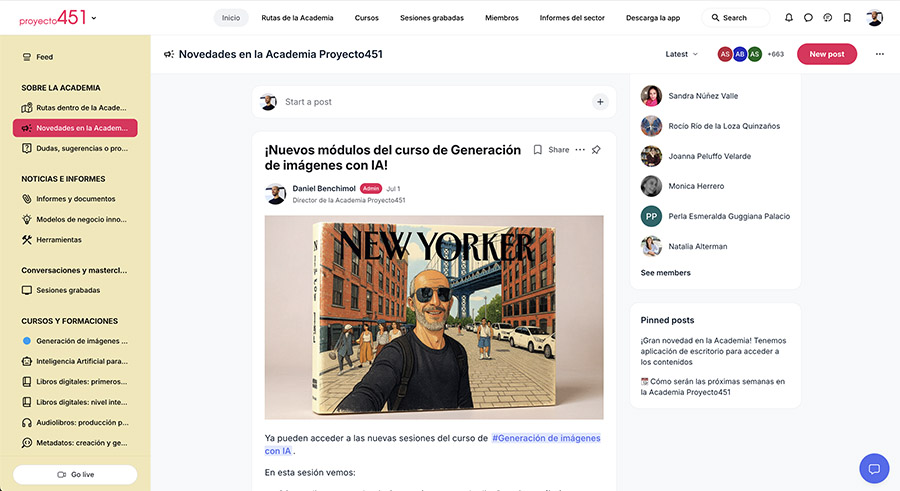Screen dimensions: 900x491
Task: Expand the Latest sort dropdown
Action: [x=681, y=54]
